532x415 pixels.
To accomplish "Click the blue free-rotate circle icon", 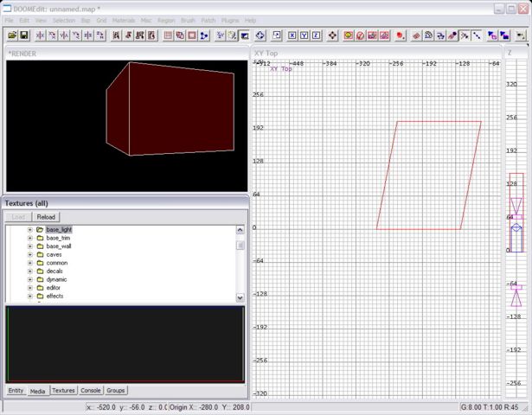I will tap(260, 35).
